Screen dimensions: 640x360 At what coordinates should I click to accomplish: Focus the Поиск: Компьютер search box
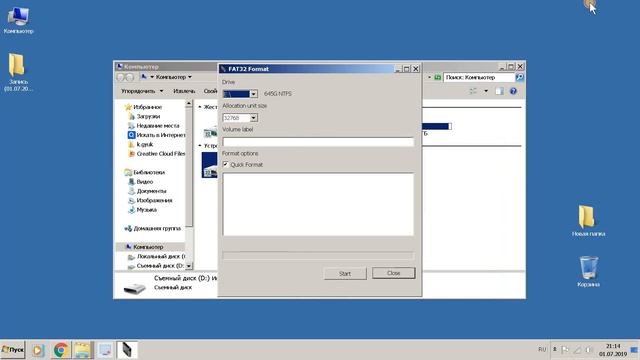click(x=479, y=77)
